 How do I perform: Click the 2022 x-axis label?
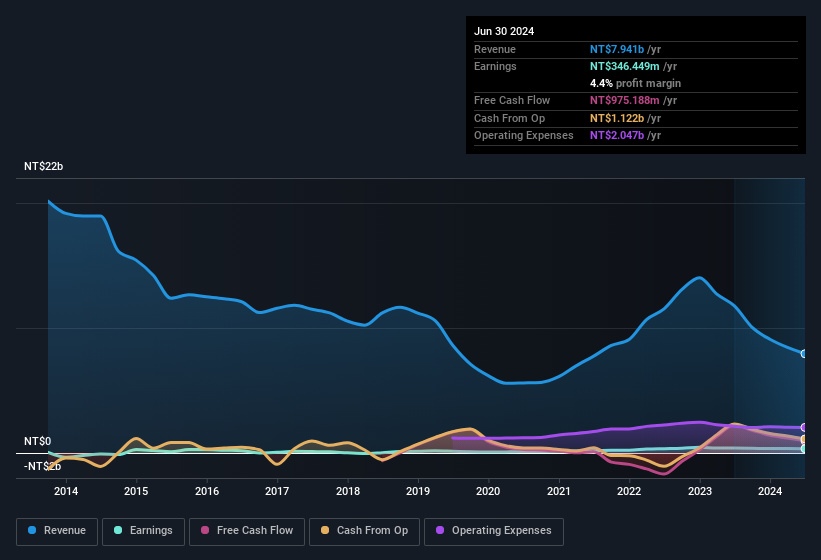[x=629, y=491]
